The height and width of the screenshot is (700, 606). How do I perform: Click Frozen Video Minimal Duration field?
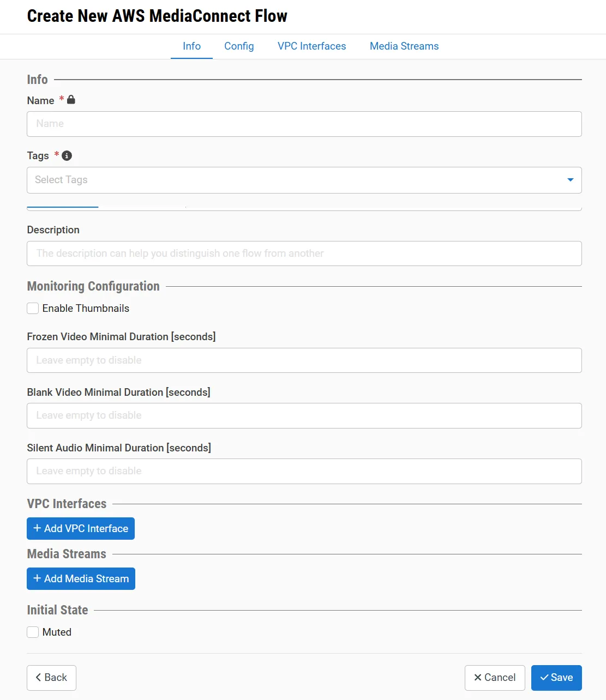click(x=304, y=360)
